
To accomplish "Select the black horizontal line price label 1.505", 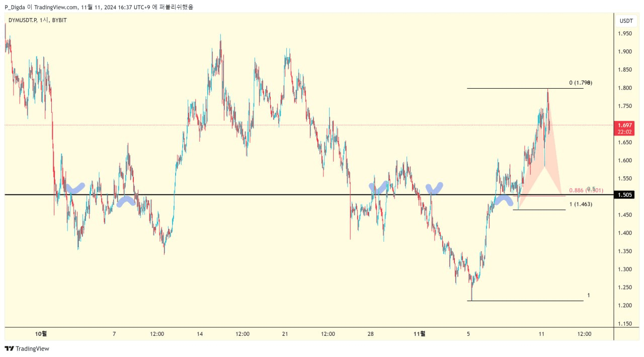I will (625, 195).
